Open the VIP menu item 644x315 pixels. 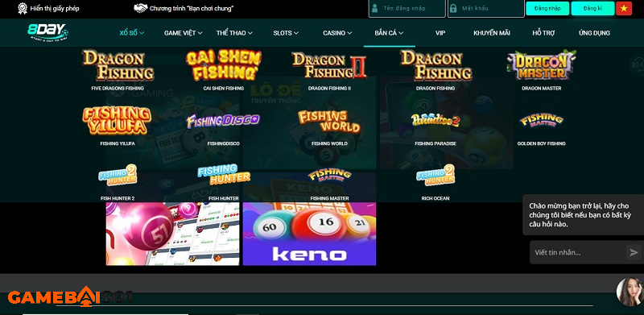point(440,33)
